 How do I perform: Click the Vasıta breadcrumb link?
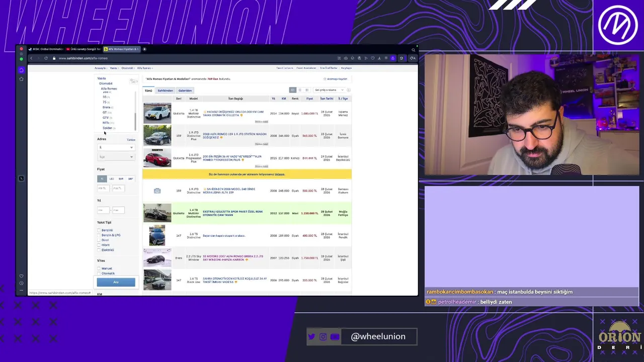click(114, 68)
